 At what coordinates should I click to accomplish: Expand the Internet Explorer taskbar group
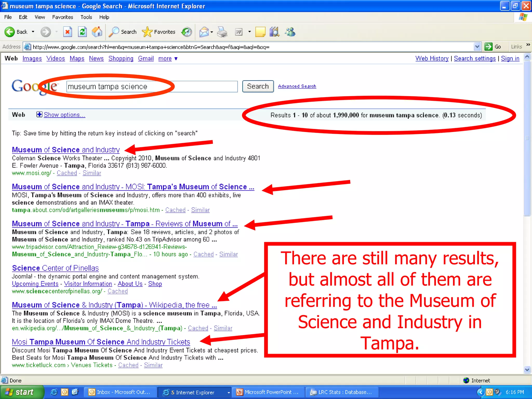point(229,393)
